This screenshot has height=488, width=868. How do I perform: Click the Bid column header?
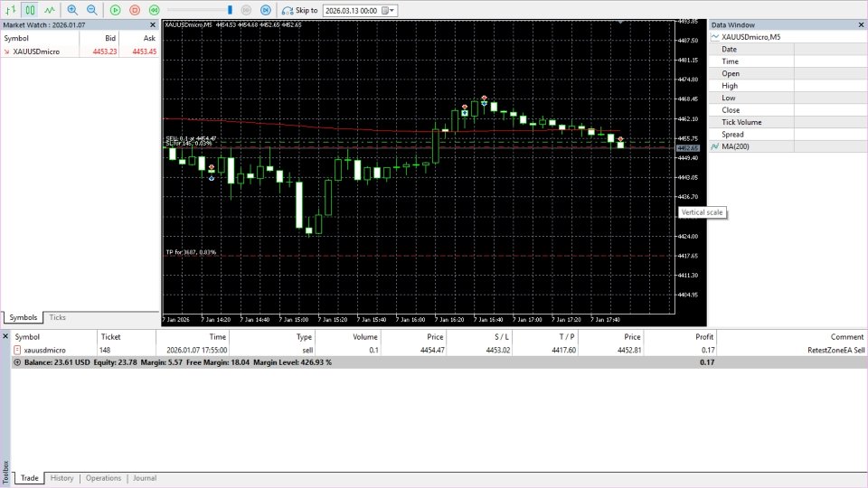coord(110,38)
